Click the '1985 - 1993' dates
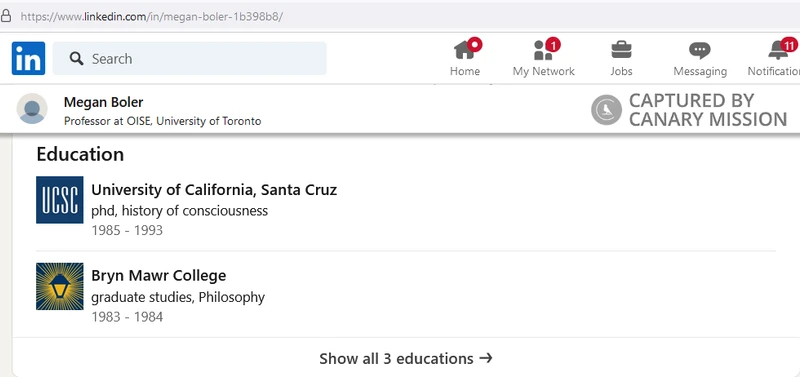 pyautogui.click(x=127, y=231)
